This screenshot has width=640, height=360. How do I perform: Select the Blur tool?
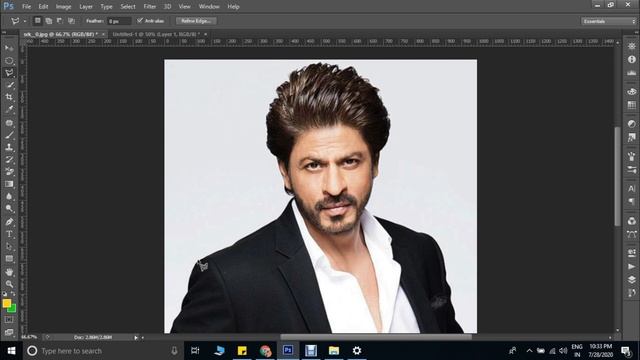(9, 197)
